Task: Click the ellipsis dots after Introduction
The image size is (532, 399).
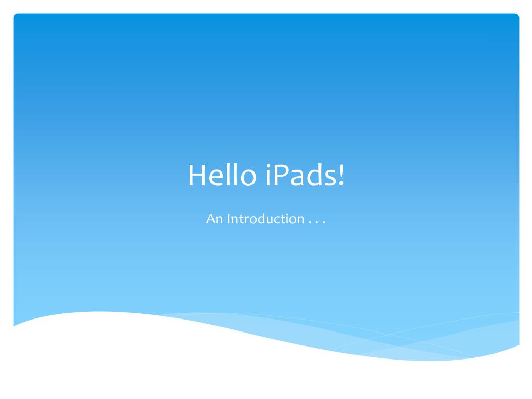Action: point(317,223)
